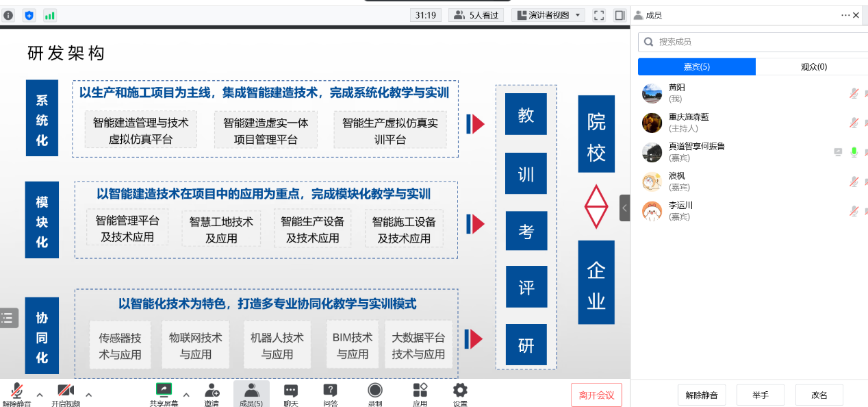The width and height of the screenshot is (868, 407).
Task: Open the 设置 settings gear
Action: 460,391
